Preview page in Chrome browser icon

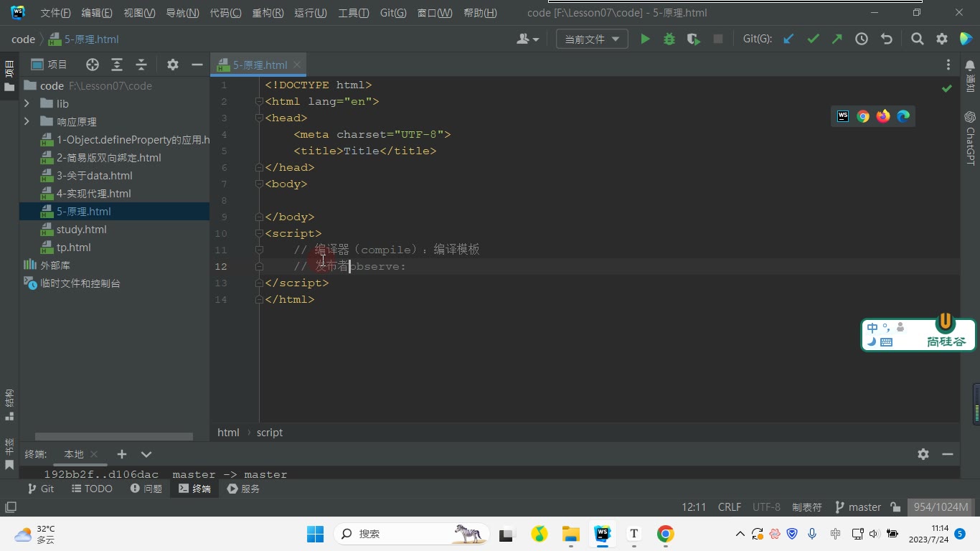coord(863,116)
